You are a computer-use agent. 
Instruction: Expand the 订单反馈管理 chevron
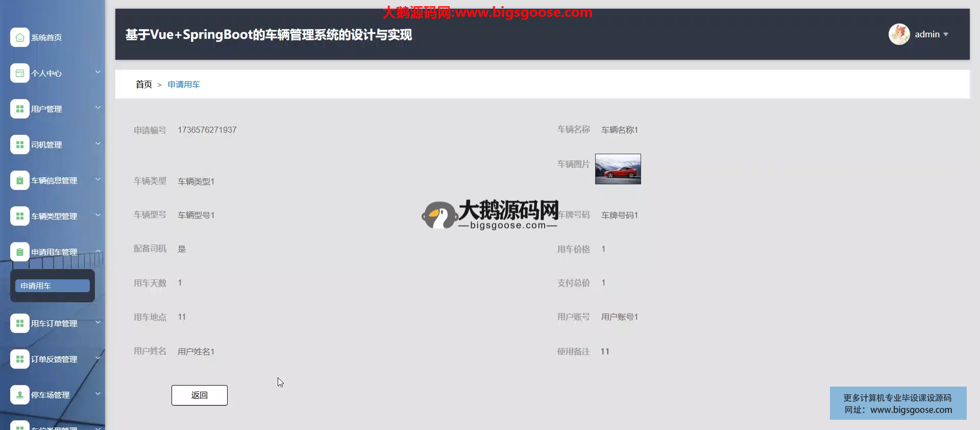(x=98, y=358)
